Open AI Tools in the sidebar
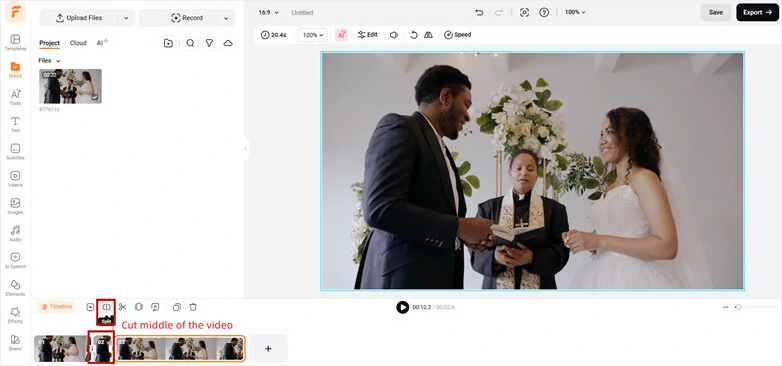Image resolution: width=782 pixels, height=366 pixels. point(15,97)
